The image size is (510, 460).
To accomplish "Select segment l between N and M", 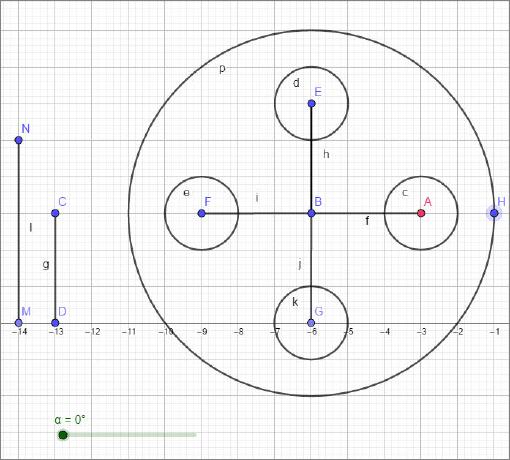I will 19,231.
